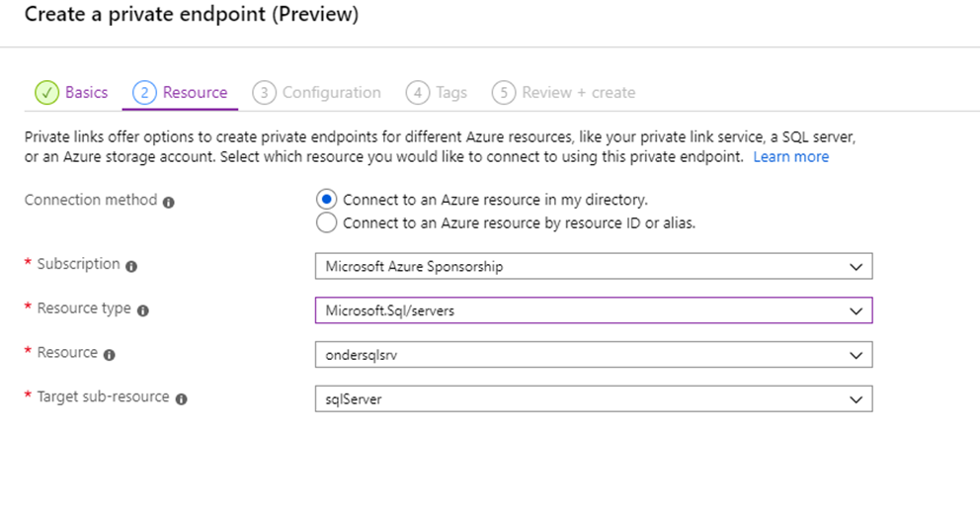
Task: Click the step 4 circle icon
Action: click(x=418, y=93)
